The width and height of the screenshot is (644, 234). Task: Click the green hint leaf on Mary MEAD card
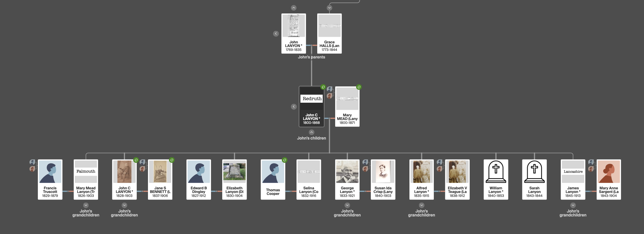pyautogui.click(x=359, y=87)
